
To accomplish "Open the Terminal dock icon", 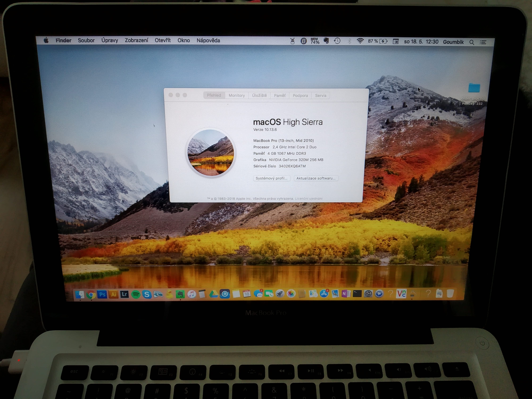I will (357, 294).
